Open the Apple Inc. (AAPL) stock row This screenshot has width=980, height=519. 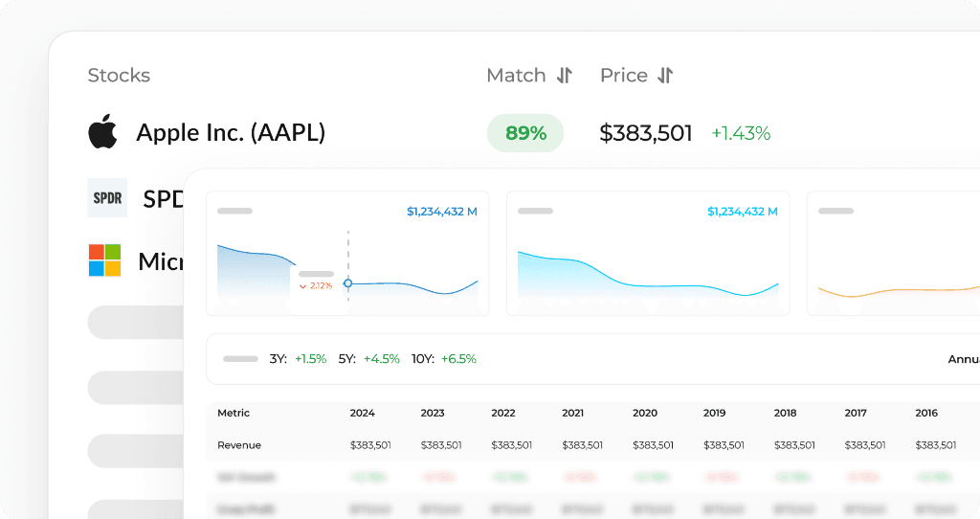pyautogui.click(x=231, y=132)
